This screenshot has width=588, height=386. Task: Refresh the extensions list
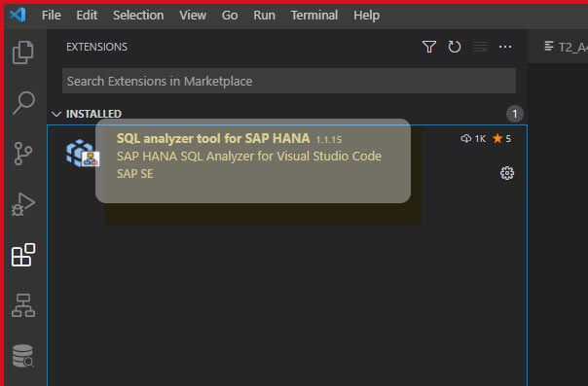point(454,47)
